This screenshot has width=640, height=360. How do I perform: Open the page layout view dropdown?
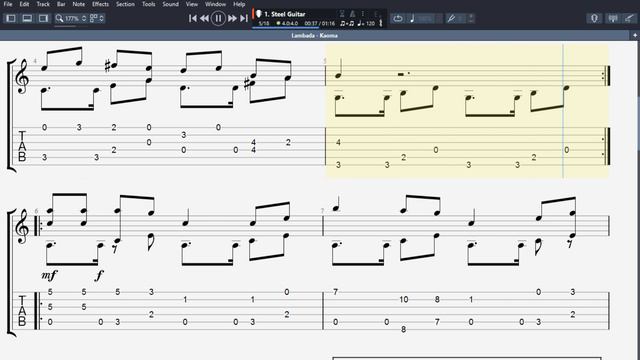pyautogui.click(x=97, y=18)
